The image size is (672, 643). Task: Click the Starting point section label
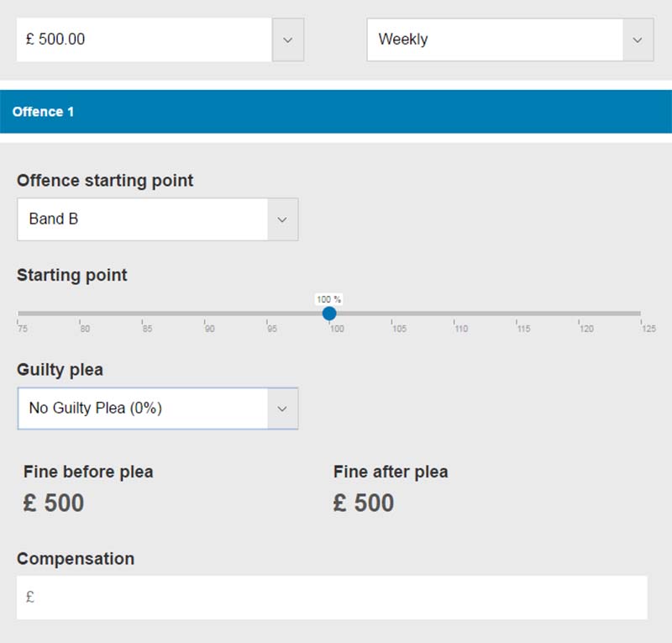click(x=71, y=275)
